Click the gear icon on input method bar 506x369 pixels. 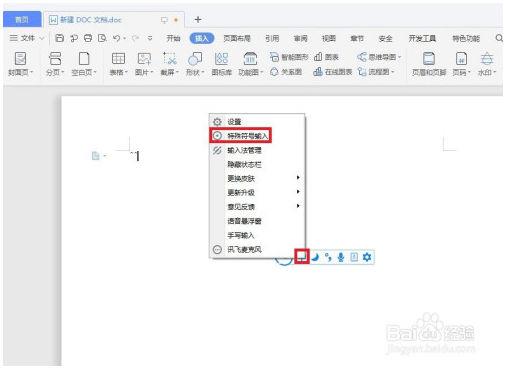(367, 257)
